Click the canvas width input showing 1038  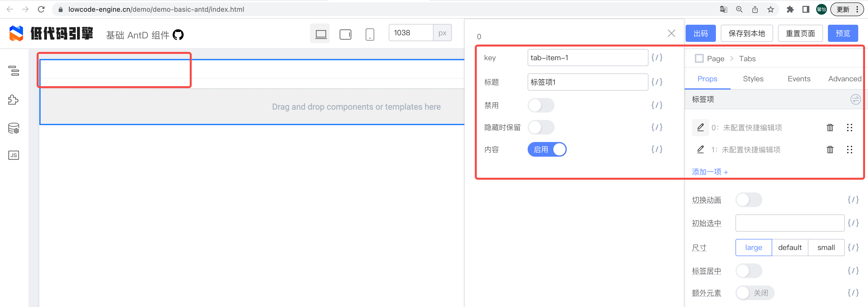(x=411, y=32)
